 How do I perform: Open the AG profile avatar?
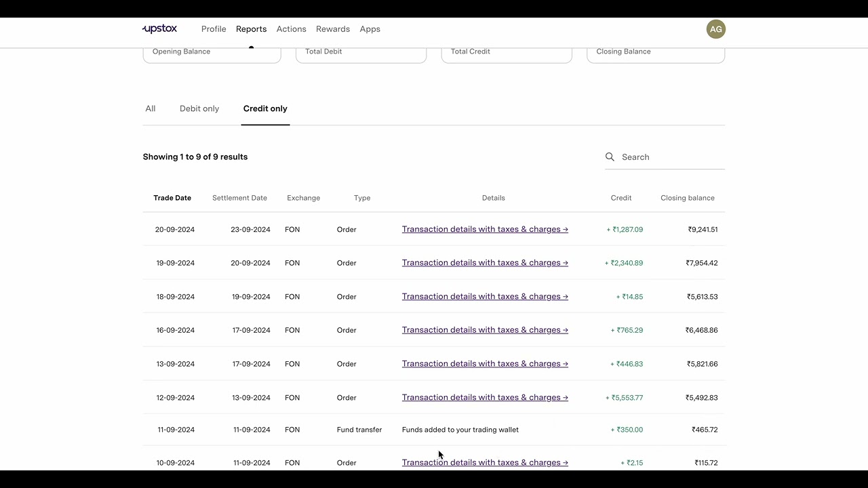715,29
